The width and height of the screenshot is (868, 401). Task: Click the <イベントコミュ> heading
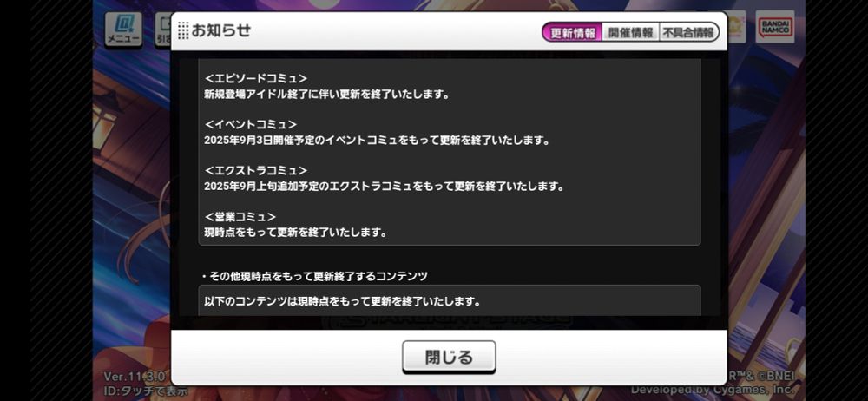[x=250, y=125]
